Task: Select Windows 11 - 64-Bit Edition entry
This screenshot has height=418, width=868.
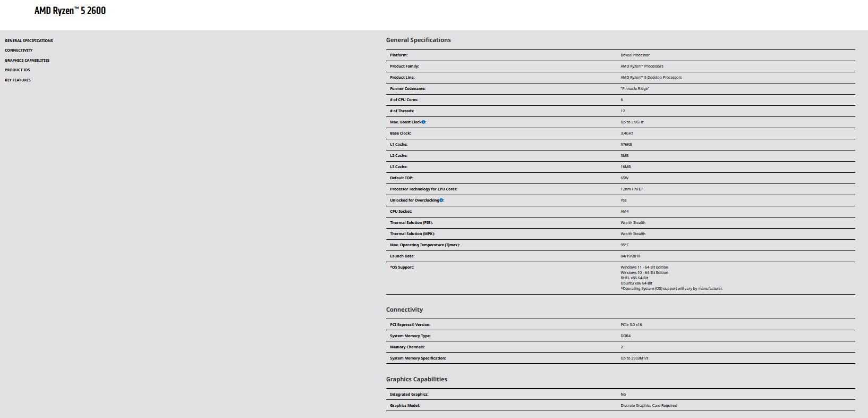Action: [x=644, y=267]
